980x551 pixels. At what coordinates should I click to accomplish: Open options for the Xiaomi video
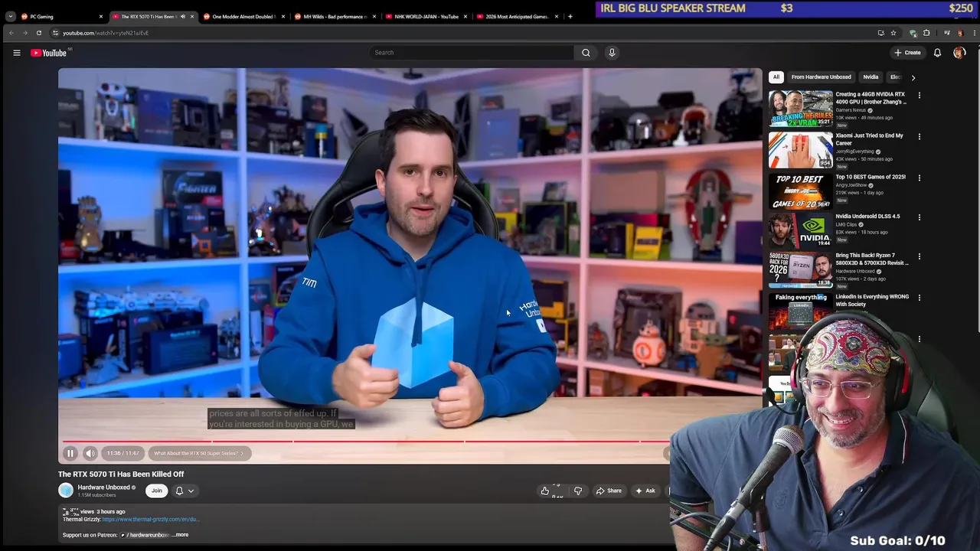coord(920,137)
